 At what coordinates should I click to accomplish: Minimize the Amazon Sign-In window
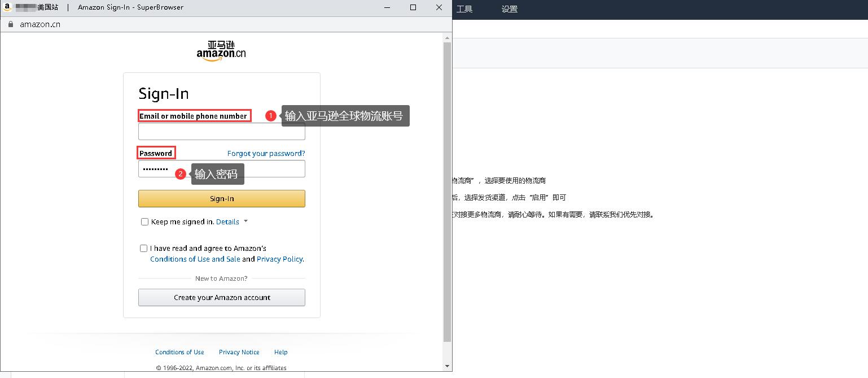click(387, 7)
